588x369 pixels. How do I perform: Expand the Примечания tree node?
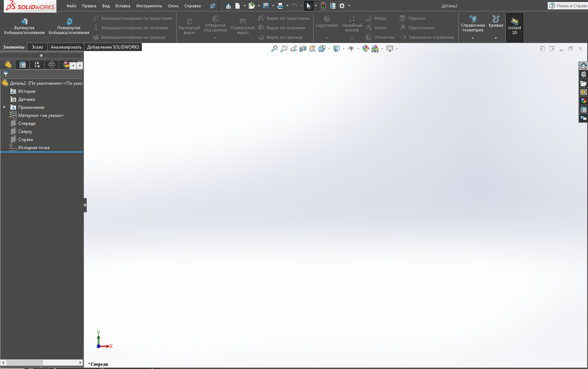[x=4, y=107]
